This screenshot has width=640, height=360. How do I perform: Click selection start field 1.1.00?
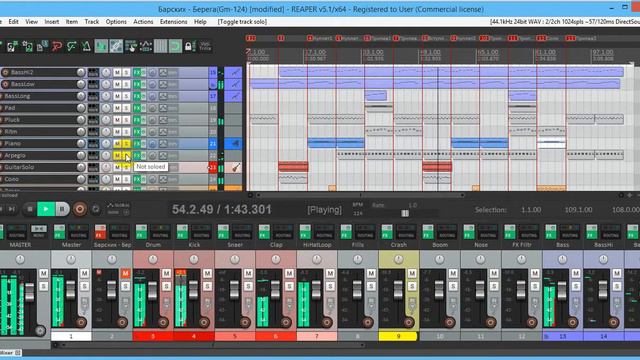click(531, 210)
